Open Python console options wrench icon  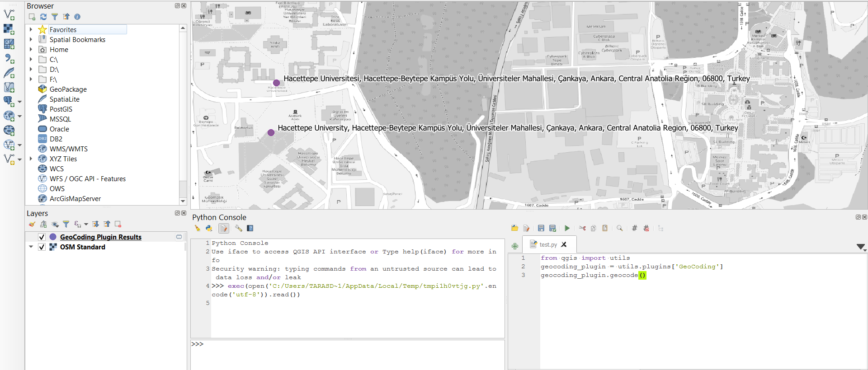(238, 228)
